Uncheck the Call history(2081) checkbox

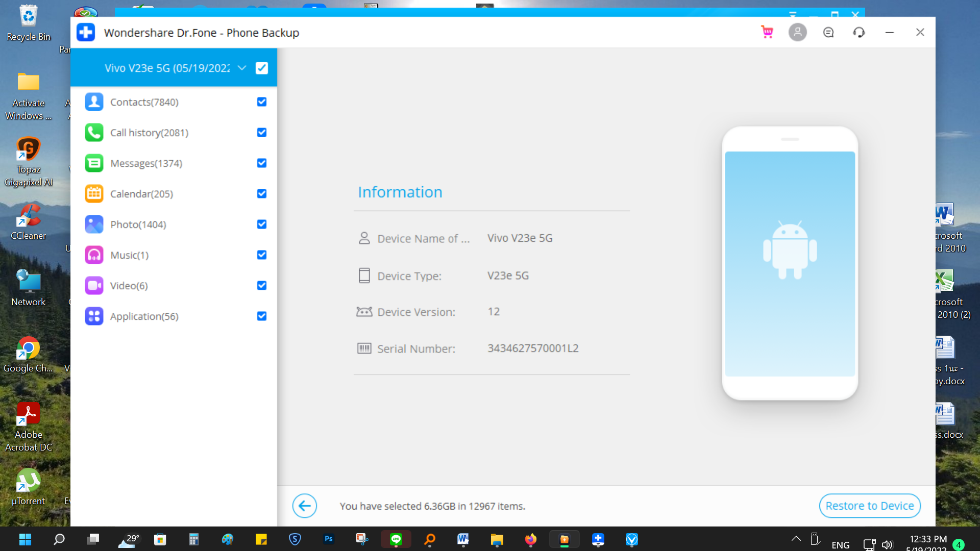[262, 133]
